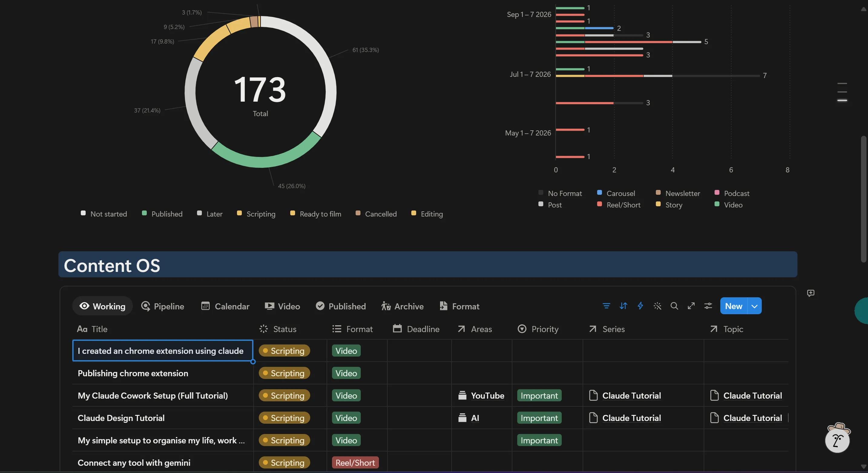Select the Title column header
The width and height of the screenshot is (868, 473).
(x=92, y=329)
